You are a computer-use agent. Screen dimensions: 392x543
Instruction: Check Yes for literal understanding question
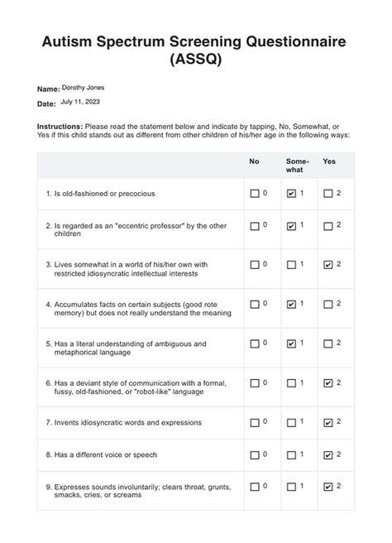point(328,344)
